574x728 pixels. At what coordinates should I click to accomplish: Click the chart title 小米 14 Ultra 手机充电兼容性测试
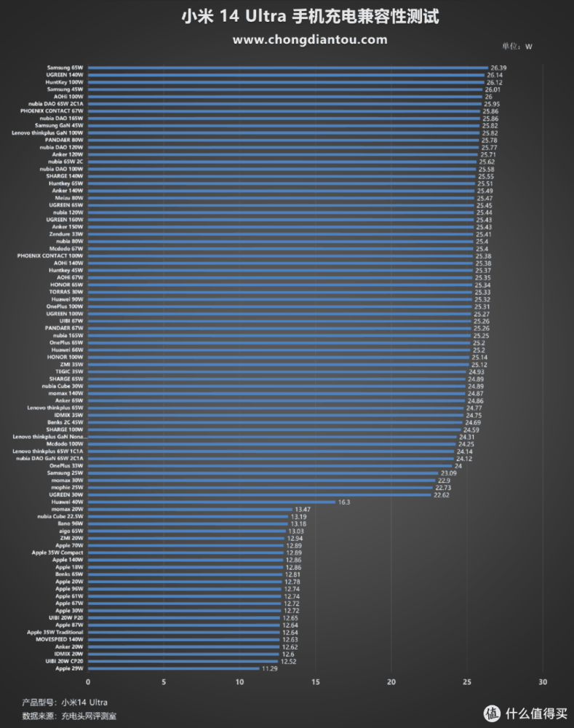pos(310,15)
